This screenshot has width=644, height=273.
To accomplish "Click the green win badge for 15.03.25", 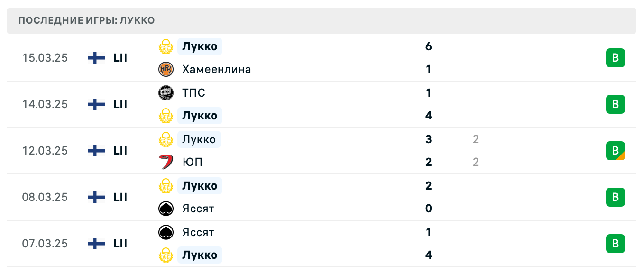I will coord(615,58).
